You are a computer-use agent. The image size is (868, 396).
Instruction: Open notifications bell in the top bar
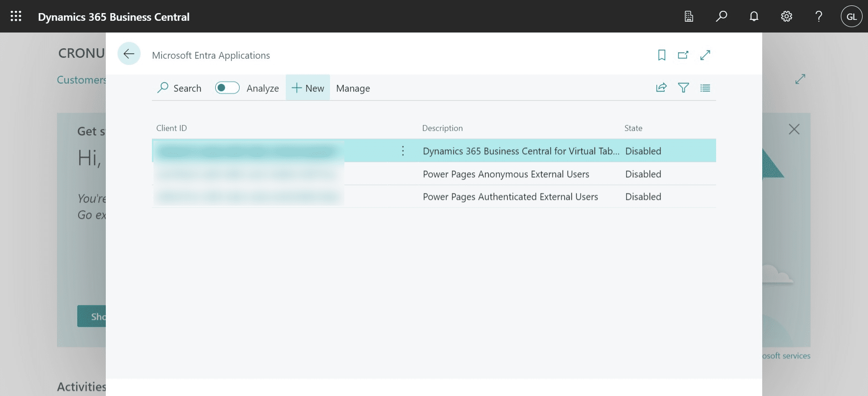(754, 17)
